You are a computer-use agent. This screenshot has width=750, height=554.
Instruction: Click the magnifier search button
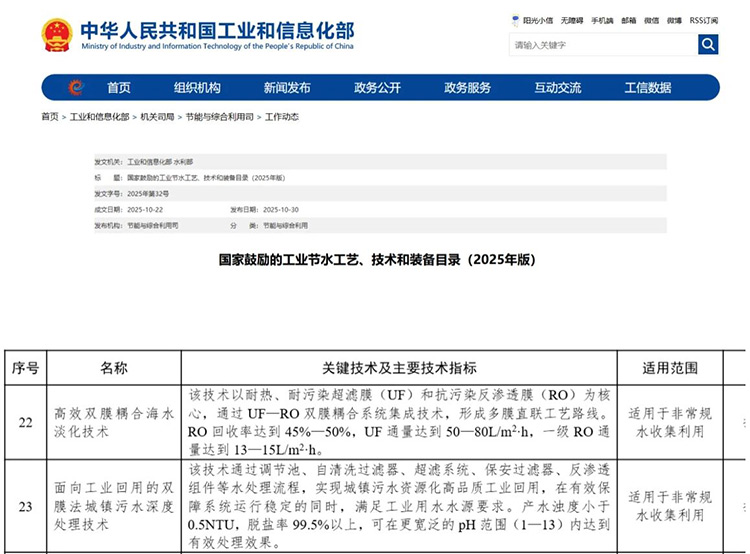pos(708,45)
